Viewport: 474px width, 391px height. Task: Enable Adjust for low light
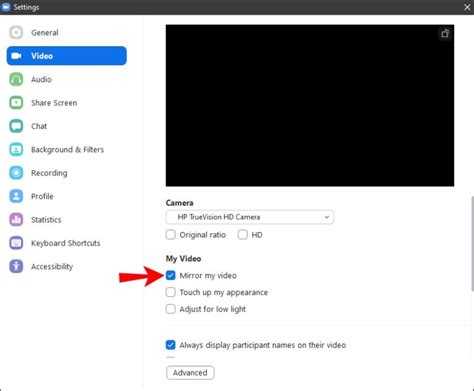(171, 309)
